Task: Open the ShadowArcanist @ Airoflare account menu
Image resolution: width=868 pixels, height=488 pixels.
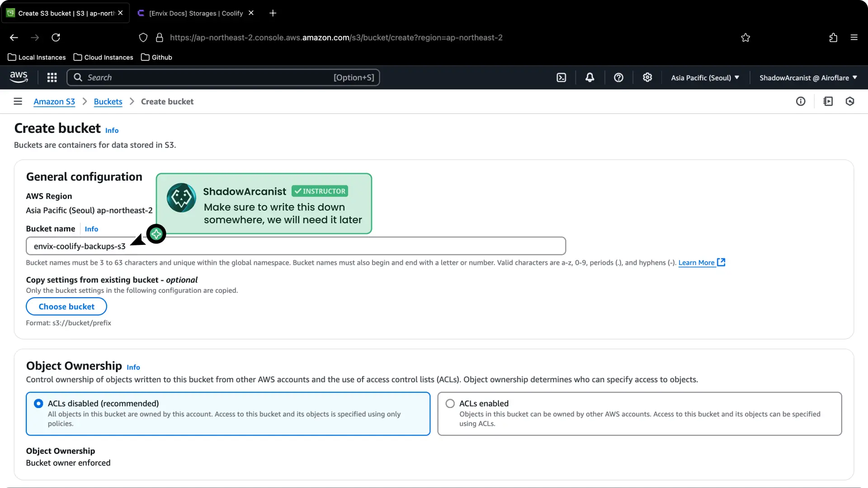Action: (807, 77)
